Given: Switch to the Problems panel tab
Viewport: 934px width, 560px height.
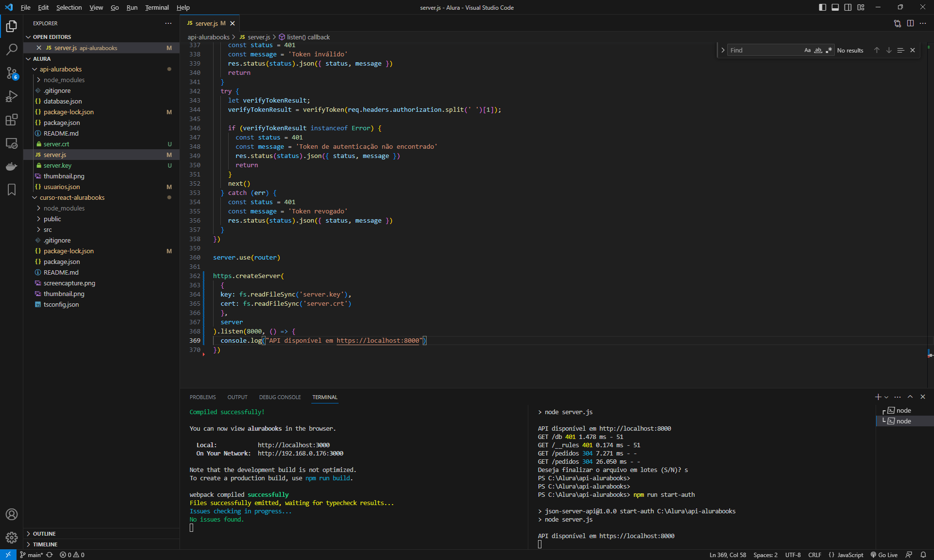Looking at the screenshot, I should pos(203,397).
